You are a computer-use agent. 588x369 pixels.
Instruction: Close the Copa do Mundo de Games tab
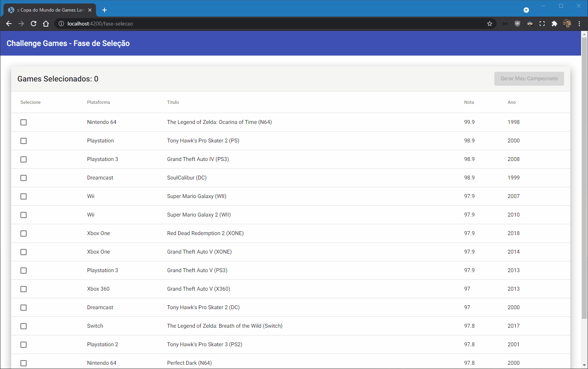(90, 10)
